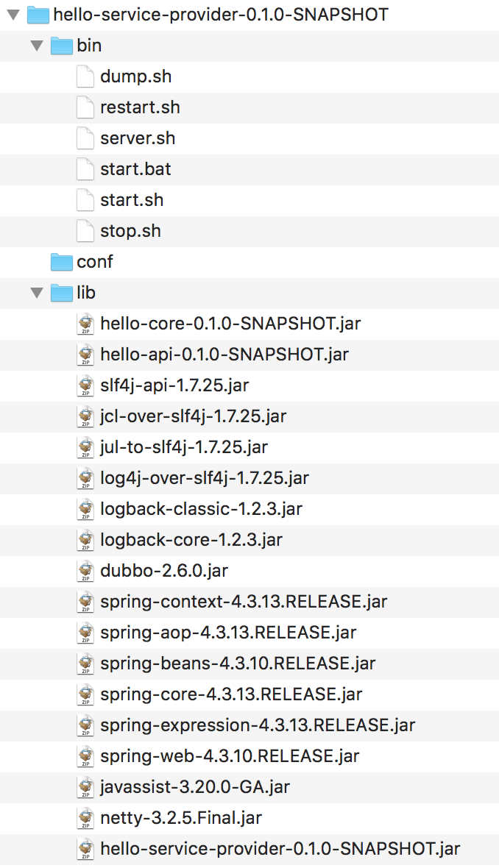The height and width of the screenshot is (868, 499).
Task: Click the start.bat file icon
Action: 85,169
